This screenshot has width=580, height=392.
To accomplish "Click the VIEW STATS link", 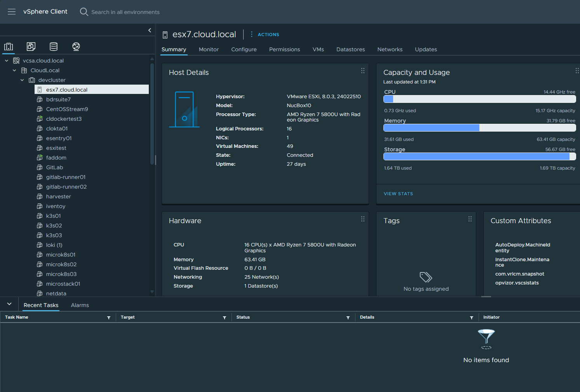I will tap(398, 194).
